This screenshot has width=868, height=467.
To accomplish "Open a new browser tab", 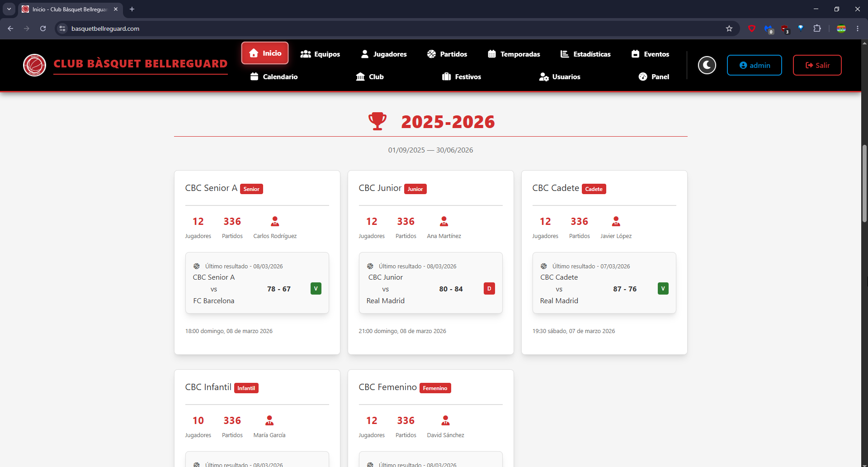I will click(132, 9).
